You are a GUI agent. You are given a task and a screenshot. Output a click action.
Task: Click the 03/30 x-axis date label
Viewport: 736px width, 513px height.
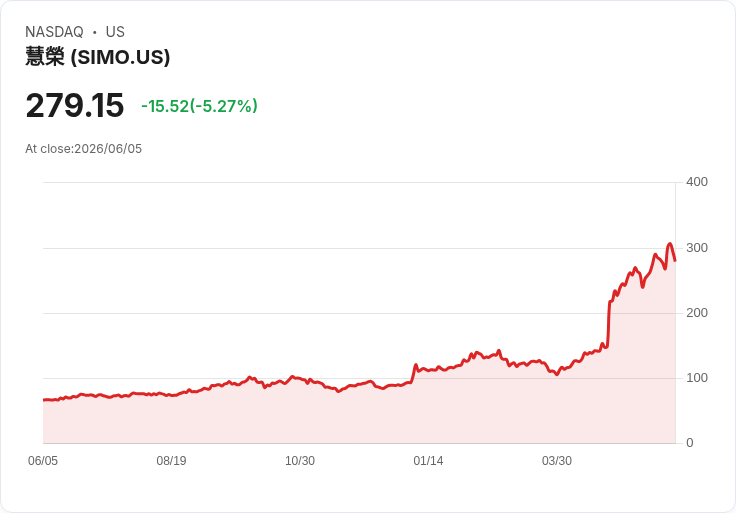[x=557, y=460]
